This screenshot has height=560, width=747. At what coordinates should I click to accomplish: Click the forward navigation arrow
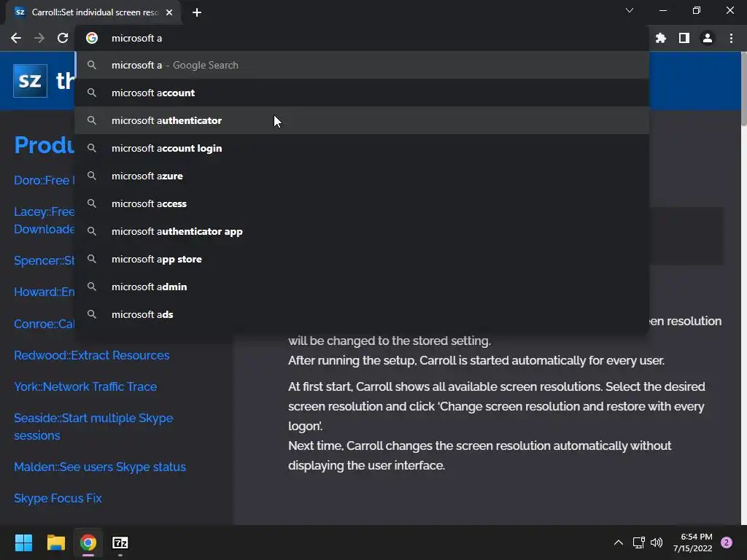click(x=39, y=38)
